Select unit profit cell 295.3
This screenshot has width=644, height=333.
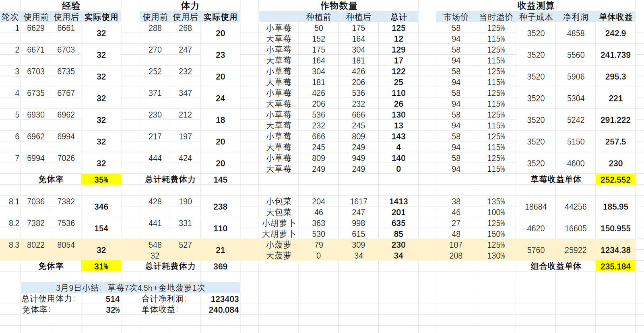point(615,76)
